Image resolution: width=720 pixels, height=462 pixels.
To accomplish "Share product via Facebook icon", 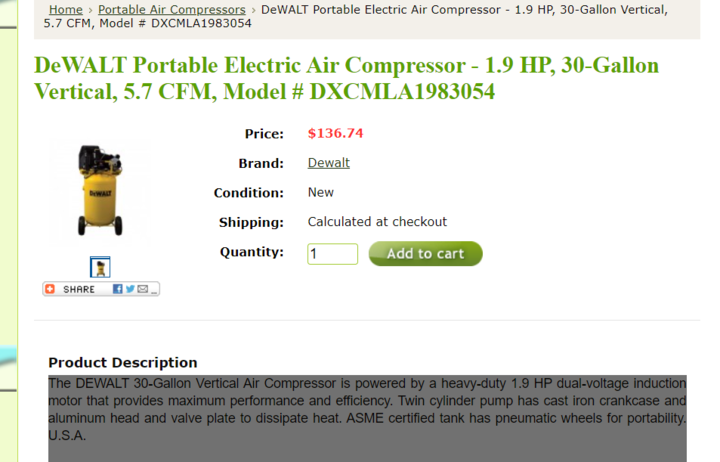I will point(118,289).
